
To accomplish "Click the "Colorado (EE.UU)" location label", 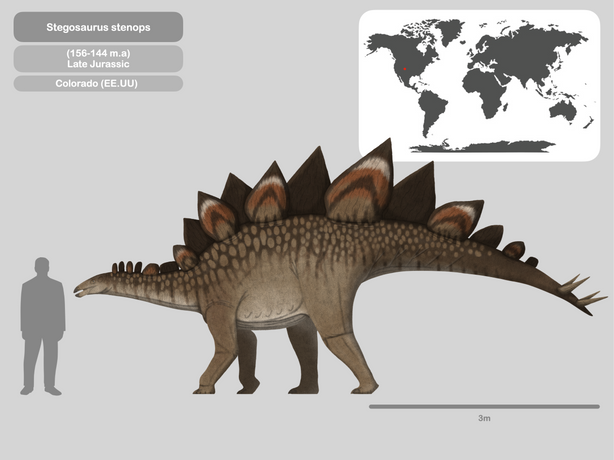I will (98, 83).
